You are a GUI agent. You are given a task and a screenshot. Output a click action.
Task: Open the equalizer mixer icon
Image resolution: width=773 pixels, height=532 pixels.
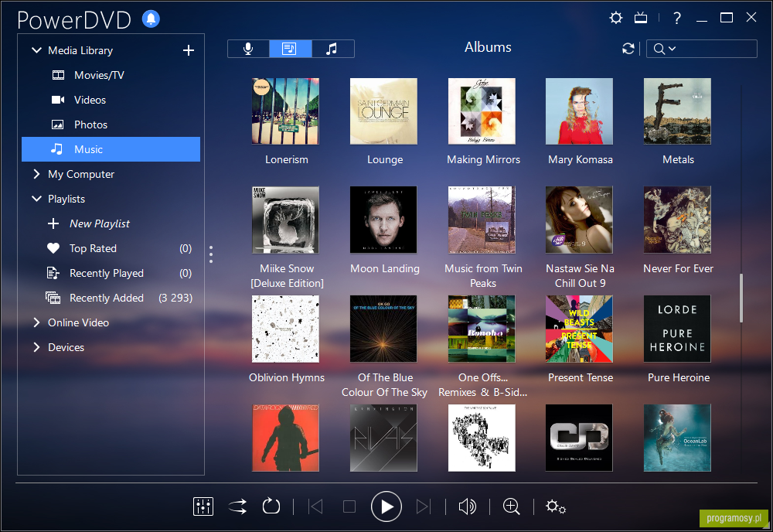pyautogui.click(x=203, y=506)
